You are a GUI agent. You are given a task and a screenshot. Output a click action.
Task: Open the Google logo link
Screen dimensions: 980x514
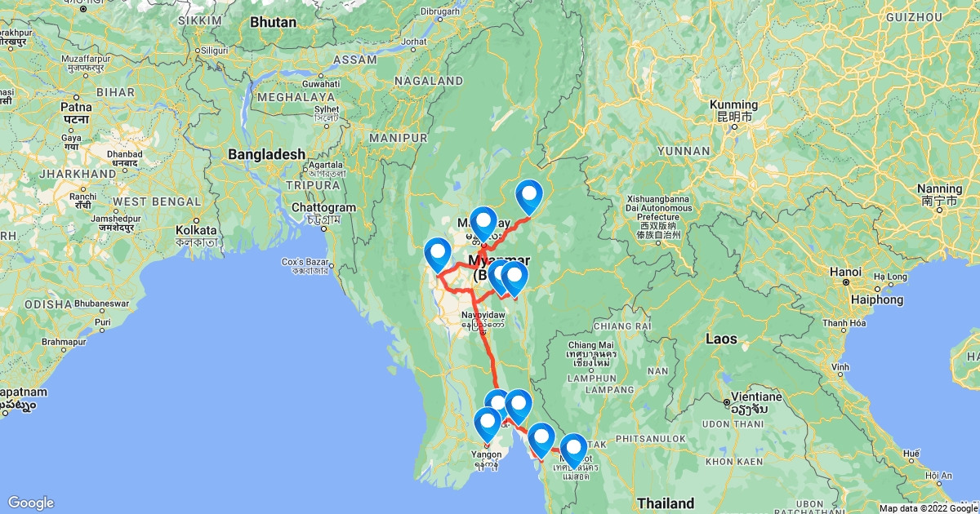(x=31, y=503)
